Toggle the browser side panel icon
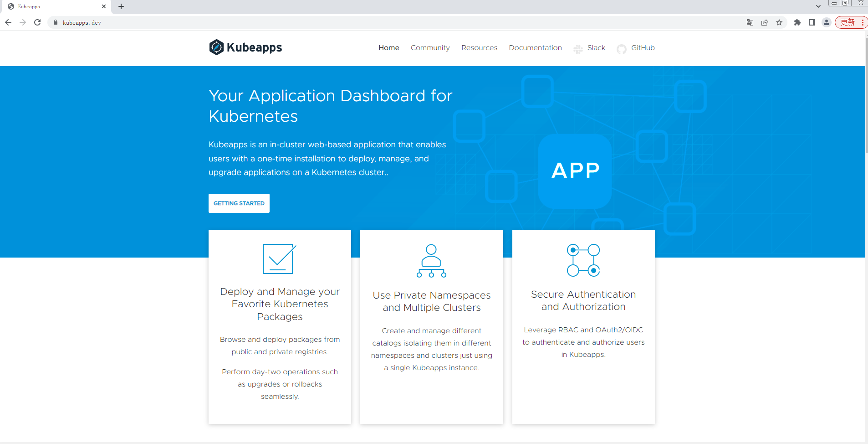 (812, 22)
